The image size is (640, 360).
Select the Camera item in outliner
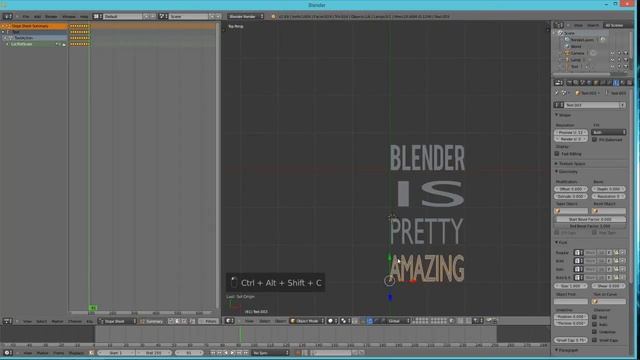[578, 53]
